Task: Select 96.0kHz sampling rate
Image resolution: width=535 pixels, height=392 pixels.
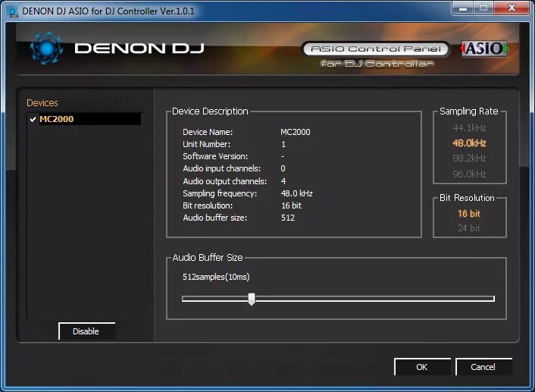Action: (x=469, y=174)
